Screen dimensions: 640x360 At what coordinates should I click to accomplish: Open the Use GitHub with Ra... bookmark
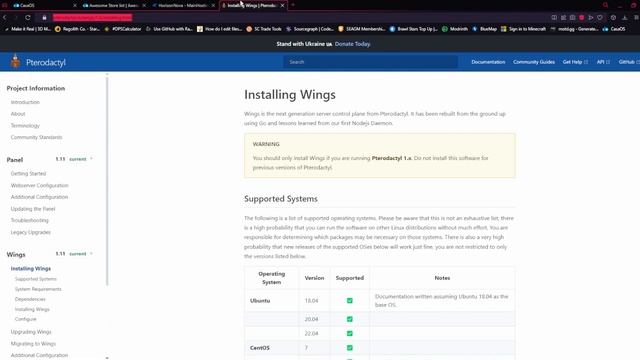[x=169, y=29]
